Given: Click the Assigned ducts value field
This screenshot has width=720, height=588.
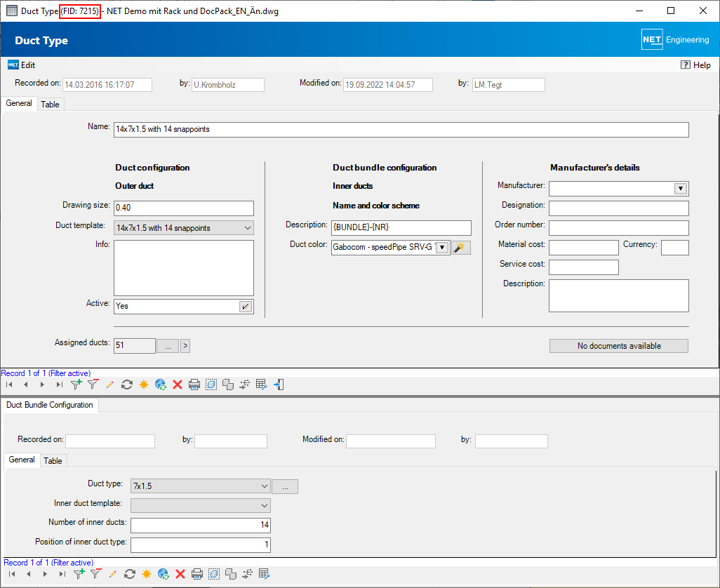Looking at the screenshot, I should [x=135, y=346].
